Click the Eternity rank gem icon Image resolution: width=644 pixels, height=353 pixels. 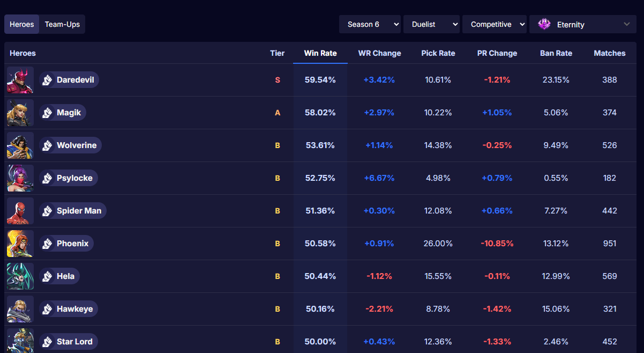(x=544, y=24)
